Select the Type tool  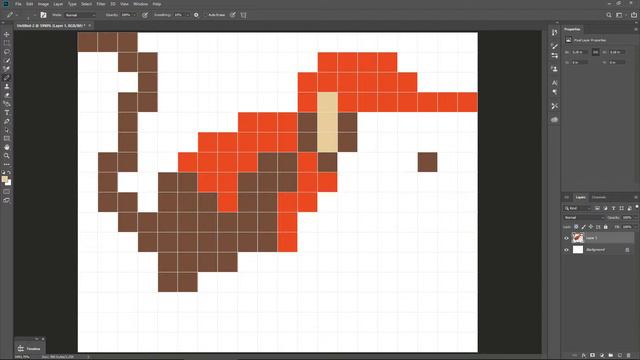tap(7, 112)
